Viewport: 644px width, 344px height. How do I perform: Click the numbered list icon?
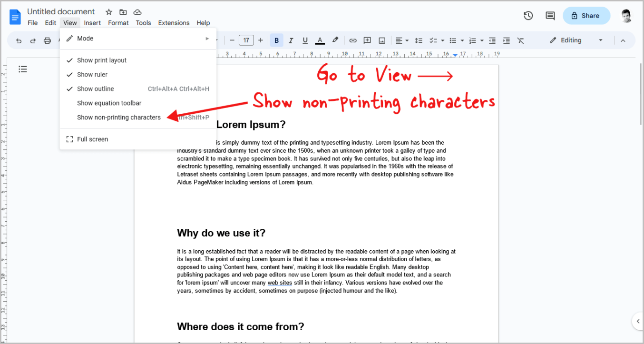click(473, 40)
